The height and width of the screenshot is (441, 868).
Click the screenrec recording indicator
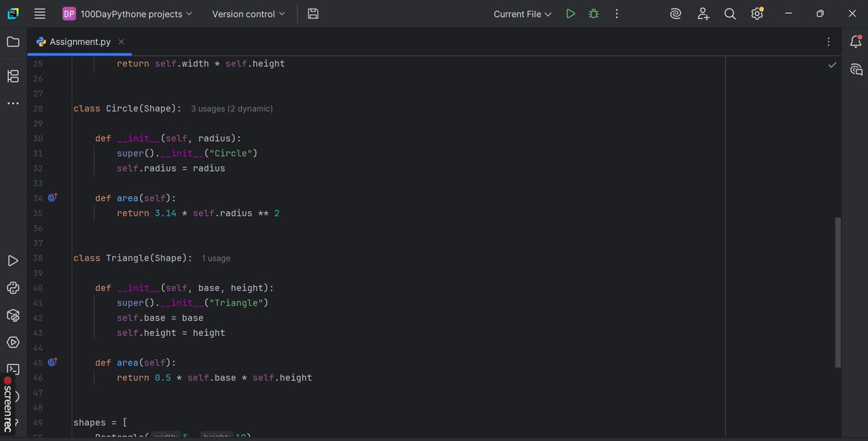pos(8,406)
